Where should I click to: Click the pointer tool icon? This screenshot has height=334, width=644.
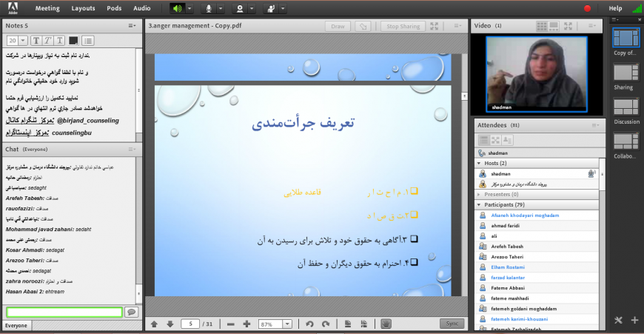coord(363,26)
